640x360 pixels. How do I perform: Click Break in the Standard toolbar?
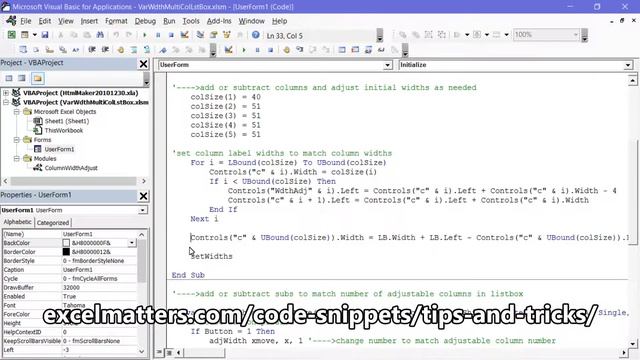tap(158, 35)
